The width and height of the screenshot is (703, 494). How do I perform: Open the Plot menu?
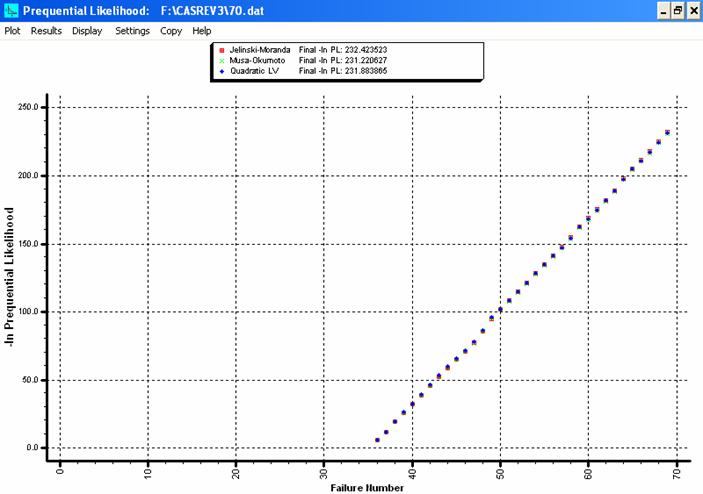(12, 31)
